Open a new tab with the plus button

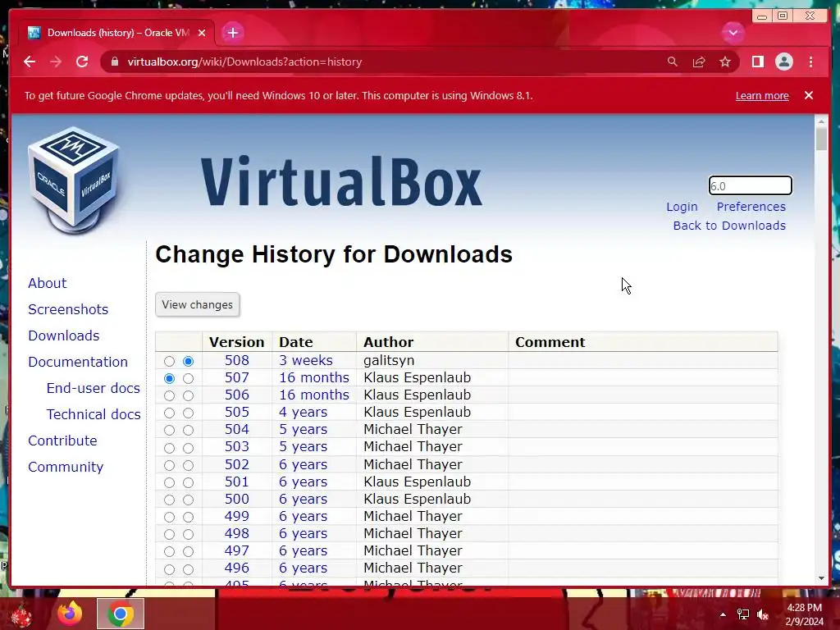tap(232, 33)
